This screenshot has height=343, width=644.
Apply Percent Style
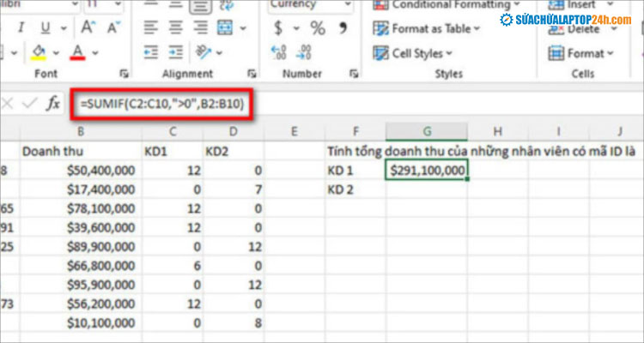318,28
